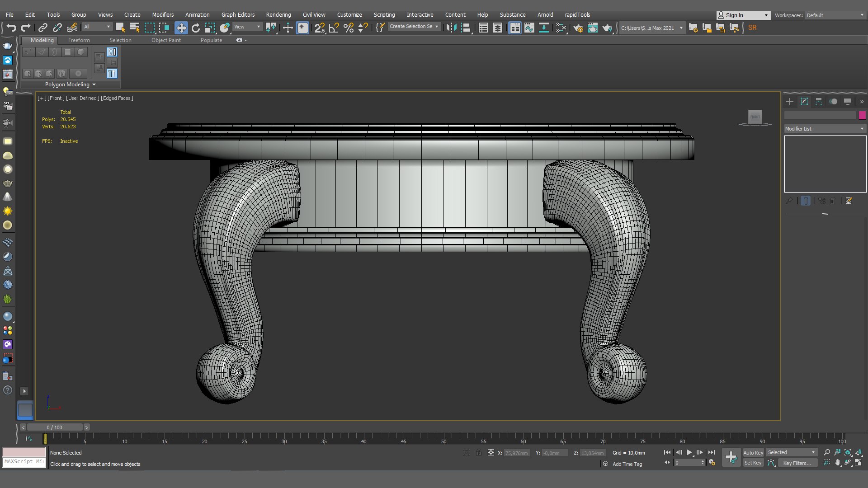Click the Auto Key button
The width and height of the screenshot is (868, 488).
(x=753, y=453)
